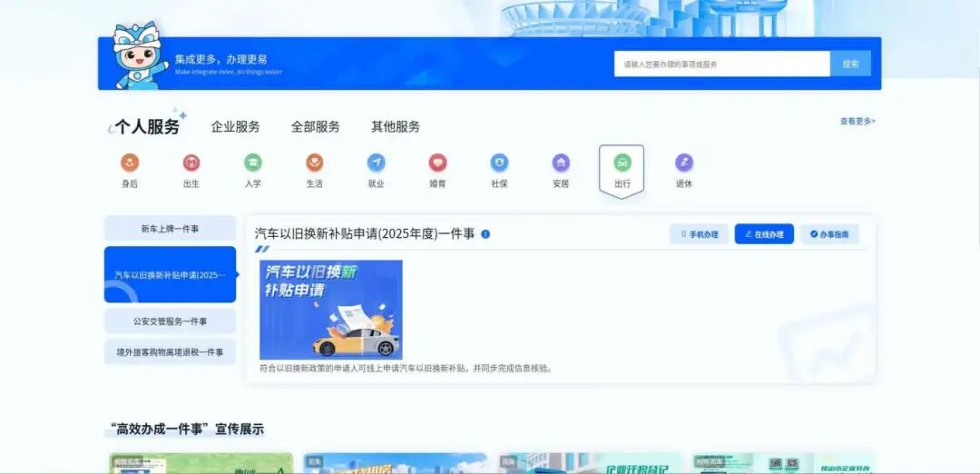980x474 pixels.
Task: Click the 在线办理 button
Action: coord(764,234)
